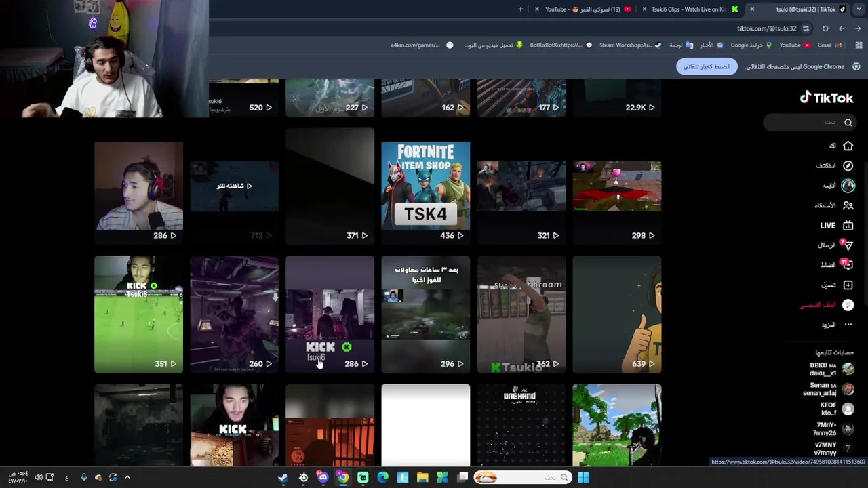This screenshot has width=868, height=488.
Task: Close the YouTube tab
Action: pyautogui.click(x=537, y=9)
